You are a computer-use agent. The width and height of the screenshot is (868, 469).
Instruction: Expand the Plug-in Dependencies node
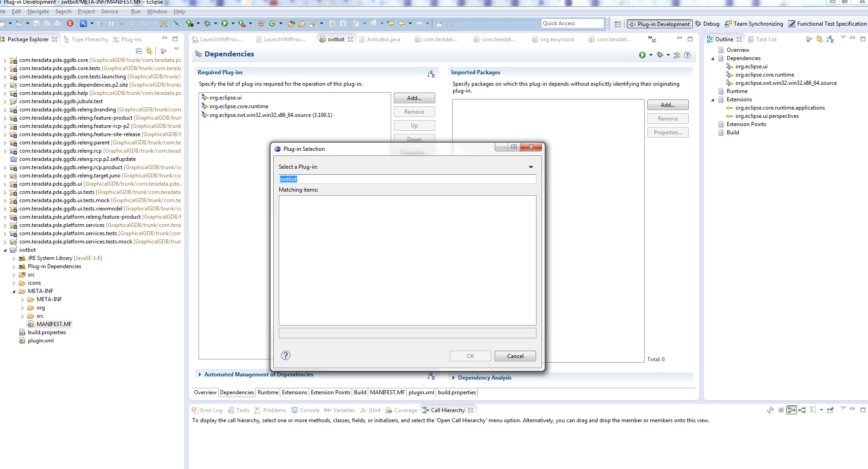[14, 267]
